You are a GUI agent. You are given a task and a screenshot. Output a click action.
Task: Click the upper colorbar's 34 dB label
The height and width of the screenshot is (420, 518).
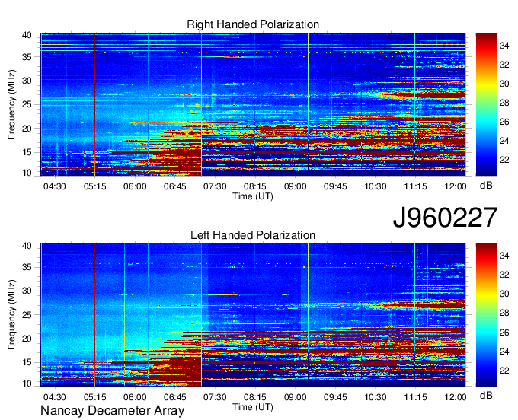(504, 46)
